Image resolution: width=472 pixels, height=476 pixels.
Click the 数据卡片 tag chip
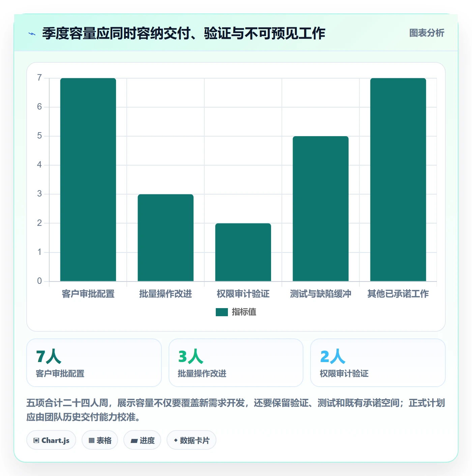click(x=191, y=440)
